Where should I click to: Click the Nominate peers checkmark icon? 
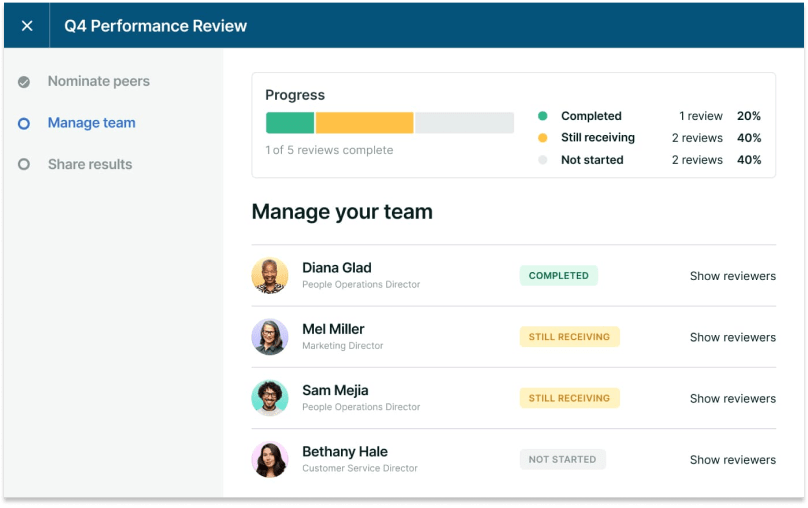(x=24, y=82)
